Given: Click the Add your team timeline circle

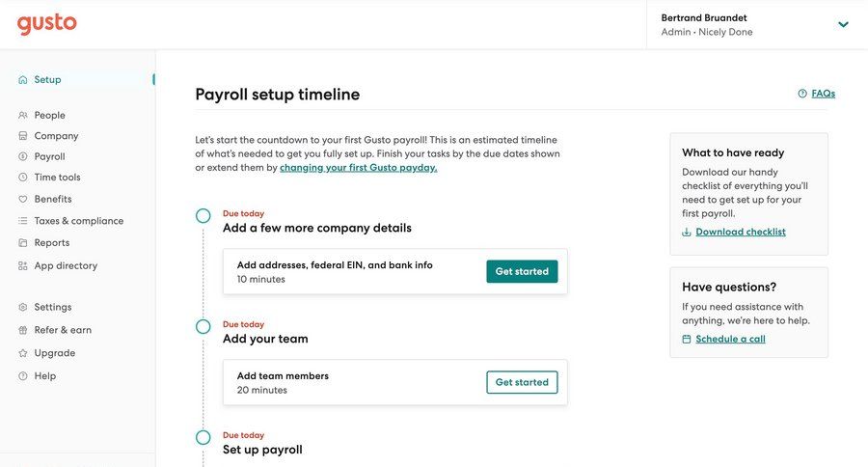Looking at the screenshot, I should (203, 327).
